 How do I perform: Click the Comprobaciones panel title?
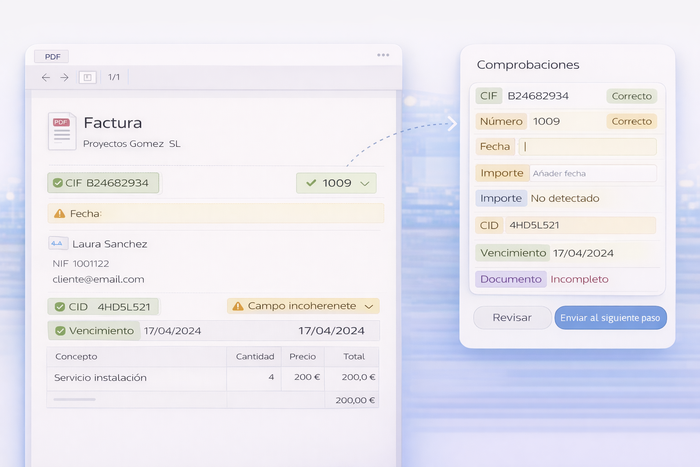pyautogui.click(x=528, y=65)
